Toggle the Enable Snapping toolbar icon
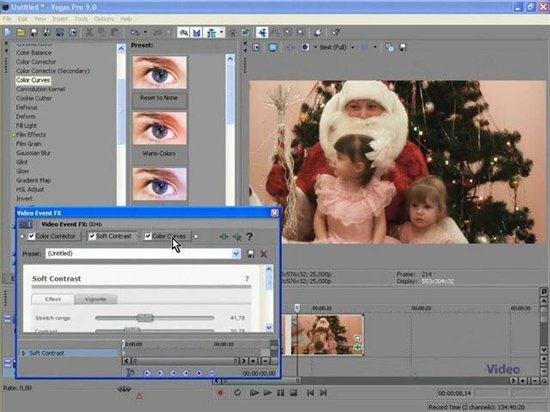Viewport: 550px width, 412px height. click(x=183, y=33)
